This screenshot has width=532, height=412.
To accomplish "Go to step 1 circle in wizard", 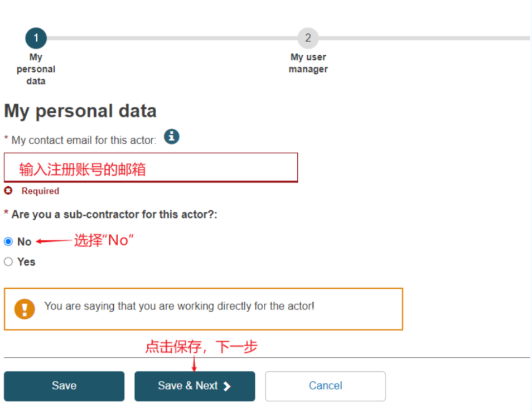I will pyautogui.click(x=36, y=38).
